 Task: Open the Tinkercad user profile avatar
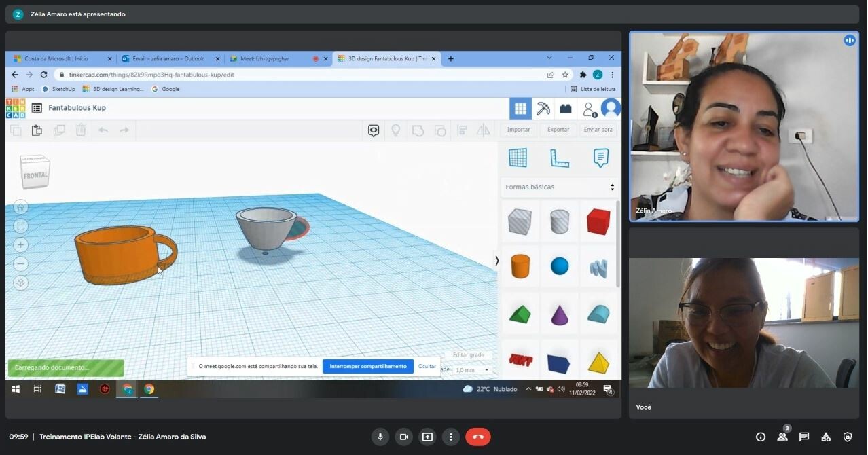[x=611, y=109]
